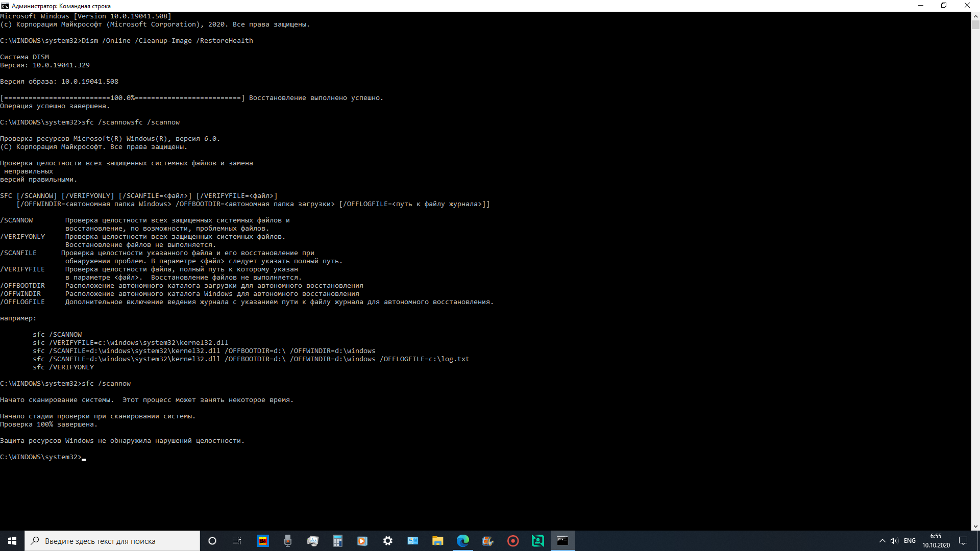
Task: Open Settings gear on the taskbar
Action: [x=388, y=541]
